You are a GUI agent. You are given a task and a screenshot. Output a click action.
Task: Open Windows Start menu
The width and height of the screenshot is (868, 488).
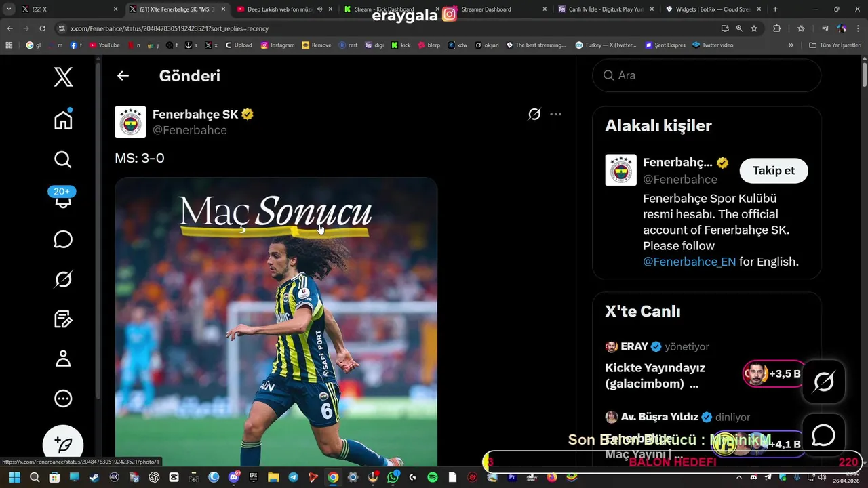(14, 477)
